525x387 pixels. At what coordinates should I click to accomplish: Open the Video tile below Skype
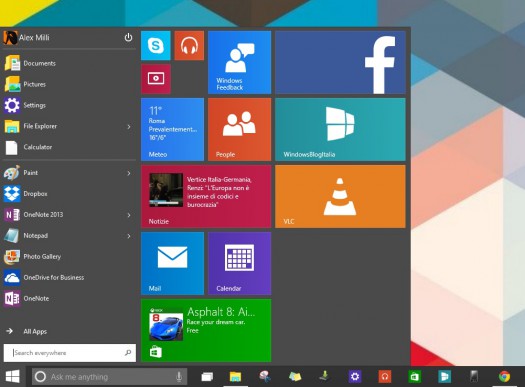[x=156, y=79]
